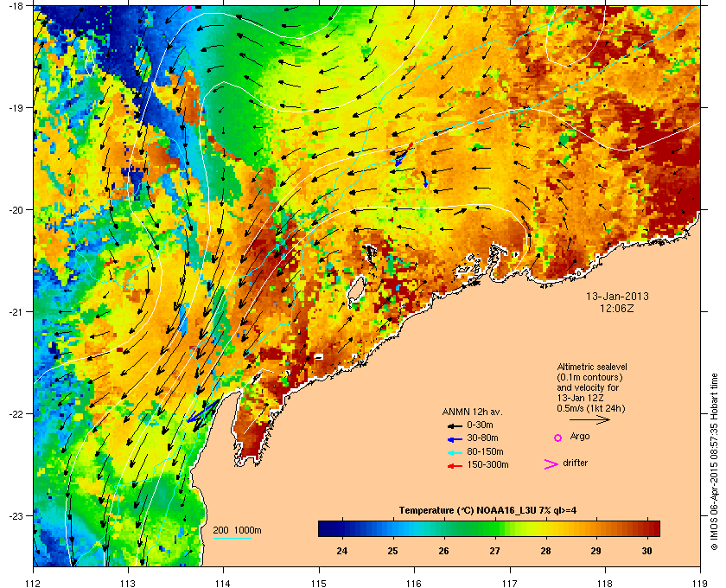
Task: Click the latitude axis label '-18'
Action: (16, 6)
